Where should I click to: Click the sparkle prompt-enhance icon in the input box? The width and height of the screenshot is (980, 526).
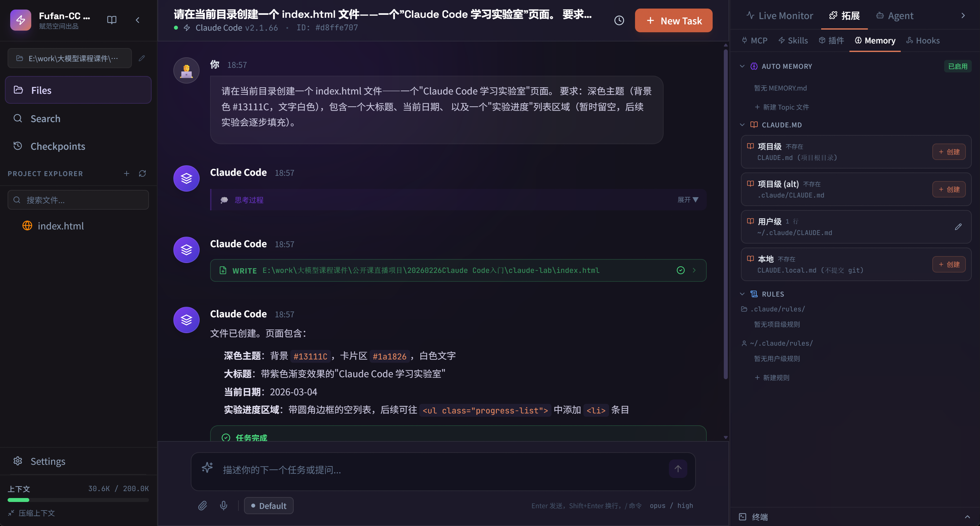[207, 467]
